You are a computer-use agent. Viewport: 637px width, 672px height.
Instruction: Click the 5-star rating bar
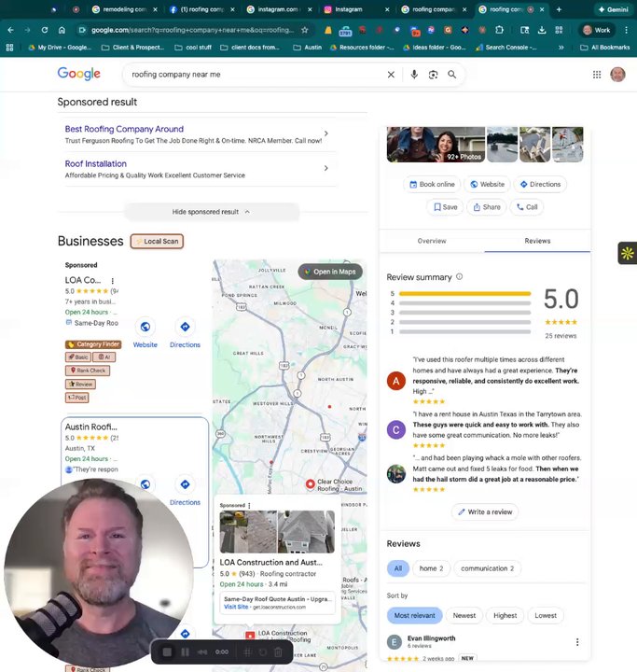click(x=464, y=294)
